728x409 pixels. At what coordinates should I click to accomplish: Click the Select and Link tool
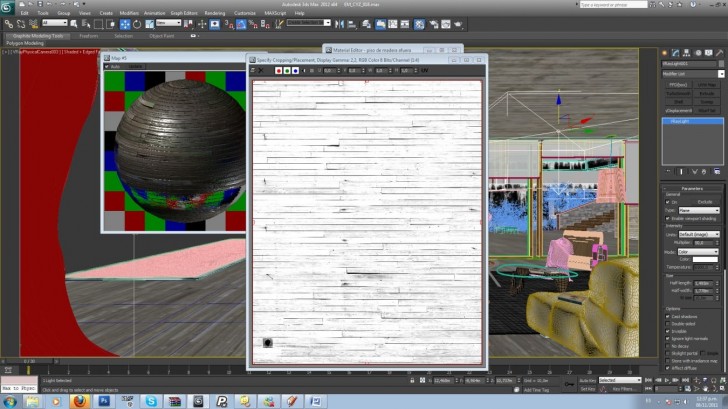[x=9, y=24]
